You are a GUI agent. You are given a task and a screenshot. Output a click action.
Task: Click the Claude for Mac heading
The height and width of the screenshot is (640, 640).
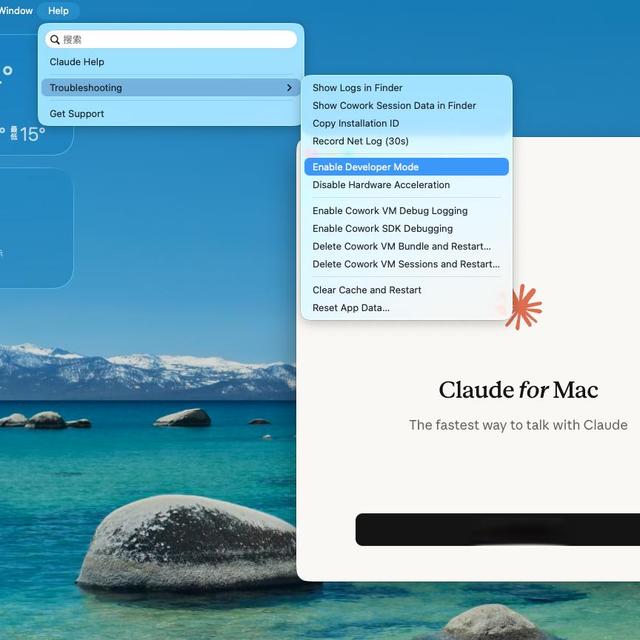pyautogui.click(x=518, y=390)
